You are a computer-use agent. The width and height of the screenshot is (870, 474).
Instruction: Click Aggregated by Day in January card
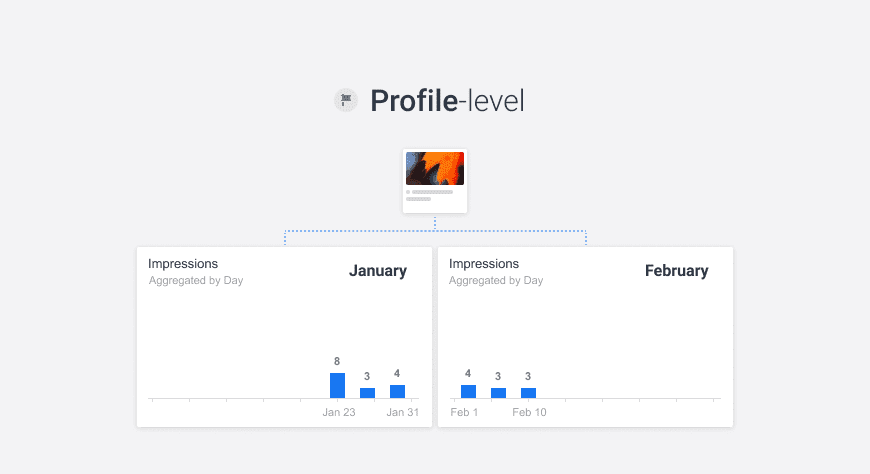(x=196, y=281)
